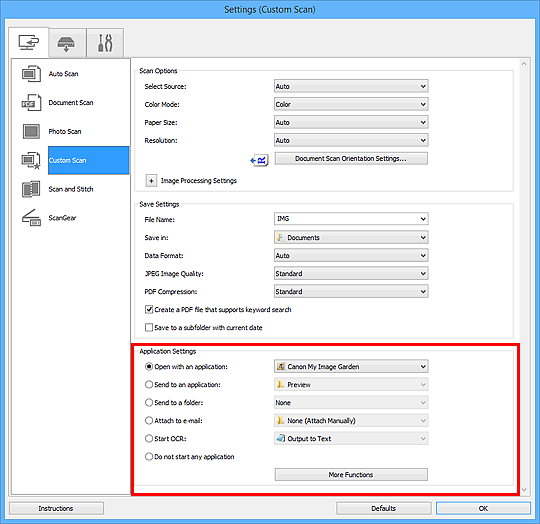This screenshot has height=524, width=540.
Task: Click the None (Attach Manually) dropdown
Action: [x=351, y=421]
